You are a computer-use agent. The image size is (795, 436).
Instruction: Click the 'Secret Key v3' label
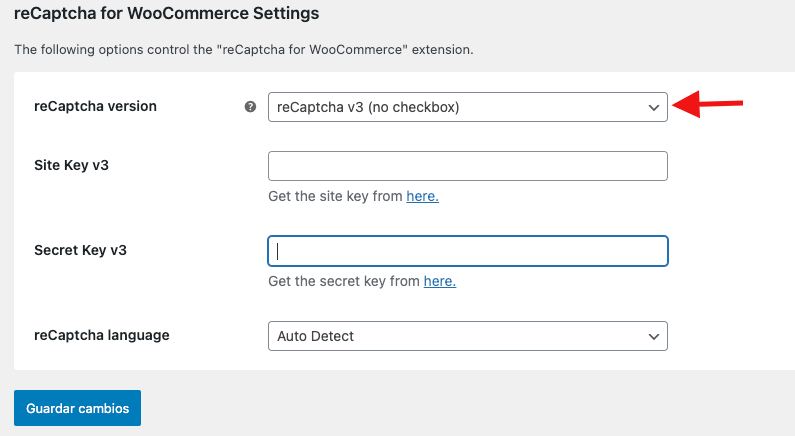coord(80,250)
